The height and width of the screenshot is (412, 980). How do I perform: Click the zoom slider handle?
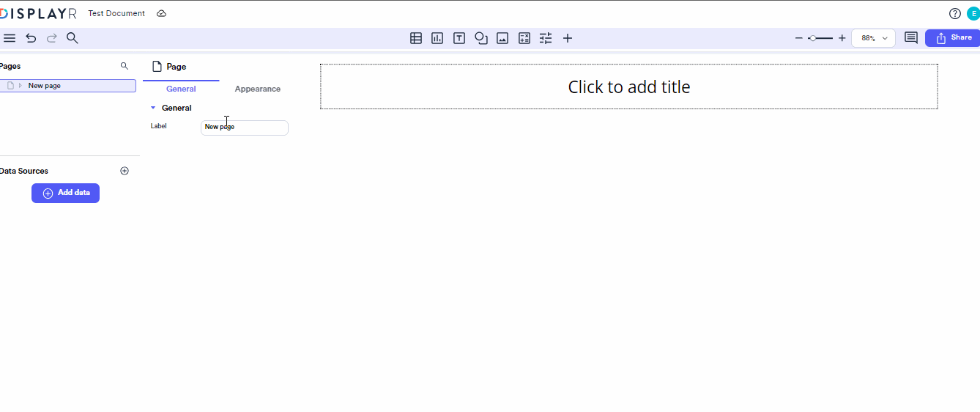[x=812, y=38]
